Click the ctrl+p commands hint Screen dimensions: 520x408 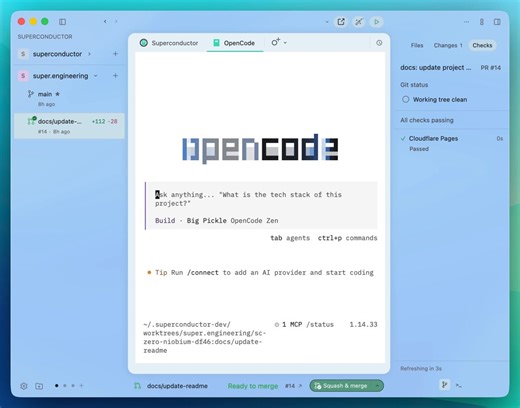(x=347, y=238)
